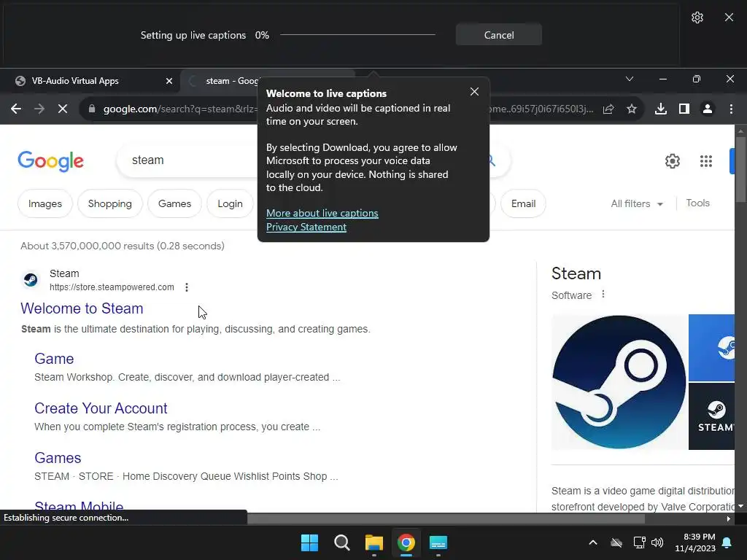Screen dimensions: 747x560
Task: Open the Games sitelink
Action: click(x=58, y=458)
